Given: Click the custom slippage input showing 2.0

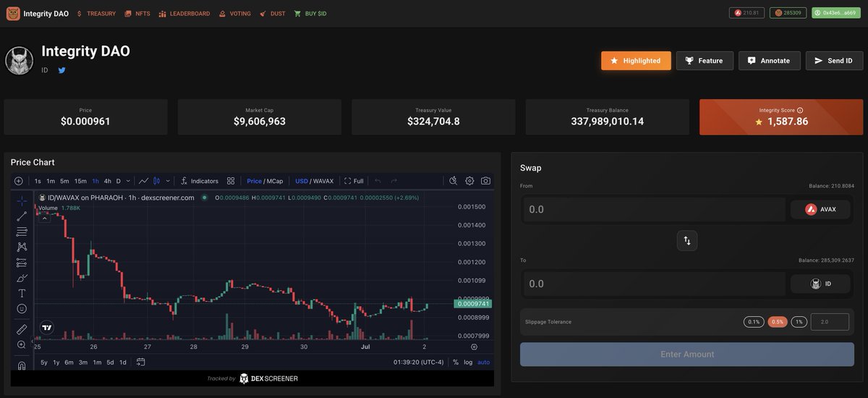Looking at the screenshot, I should 830,322.
